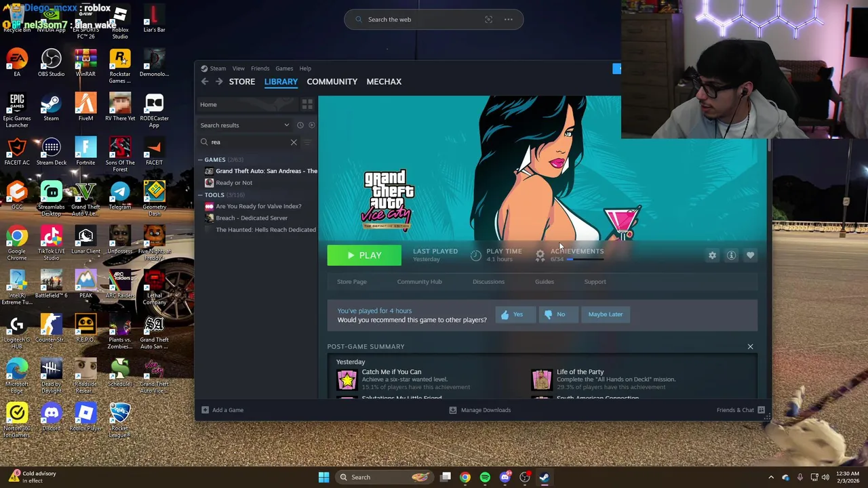Clear the library search text

[294, 142]
